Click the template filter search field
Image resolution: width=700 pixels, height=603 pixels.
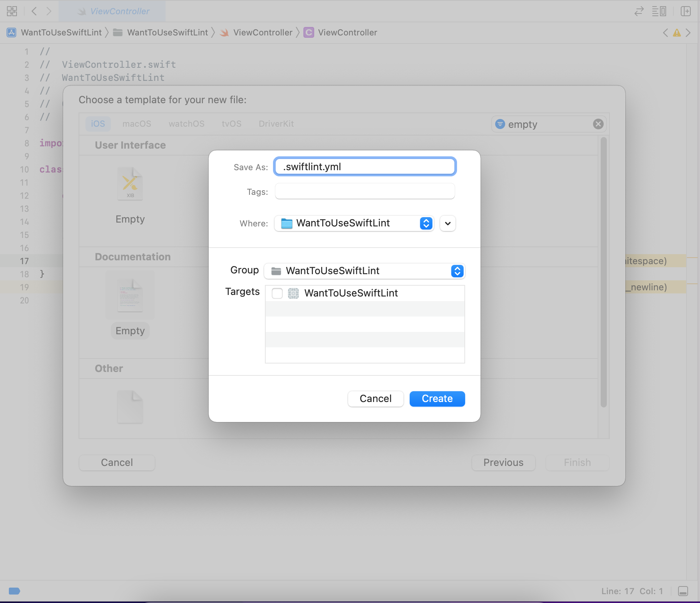tap(549, 124)
